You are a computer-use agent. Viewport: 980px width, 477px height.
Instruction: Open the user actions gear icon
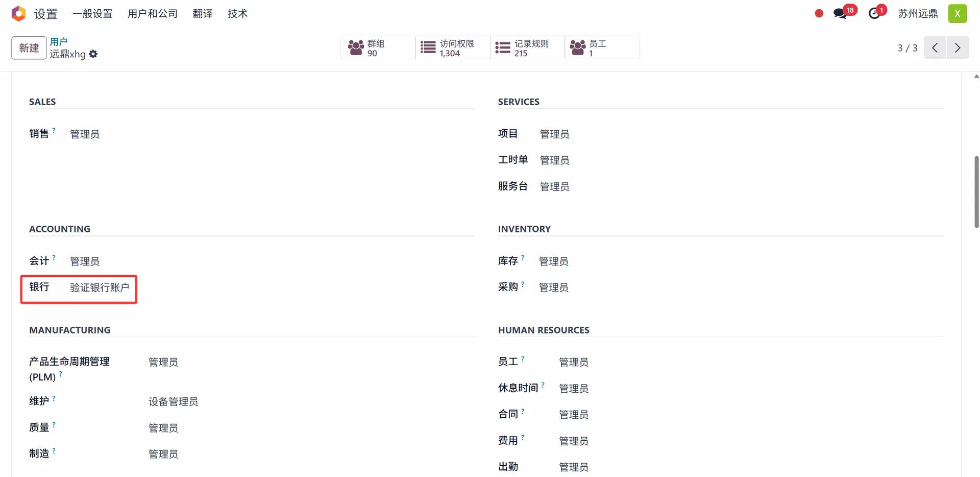(x=93, y=54)
